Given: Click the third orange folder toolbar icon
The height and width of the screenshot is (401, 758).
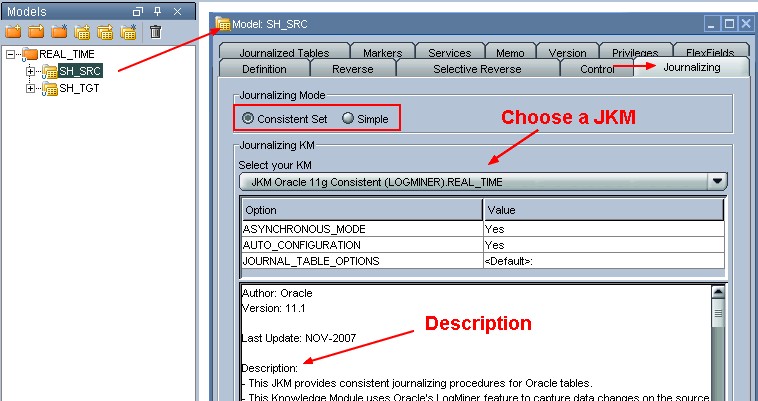Looking at the screenshot, I should 60,32.
